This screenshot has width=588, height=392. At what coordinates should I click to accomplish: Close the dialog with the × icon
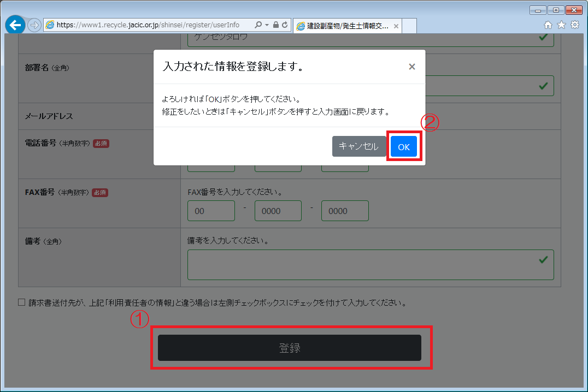(411, 67)
